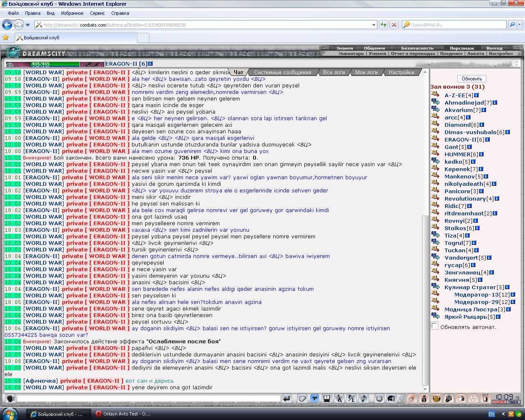Screen dimensions: 525x420
Task: Click the browser refresh icon
Action: [383, 25]
